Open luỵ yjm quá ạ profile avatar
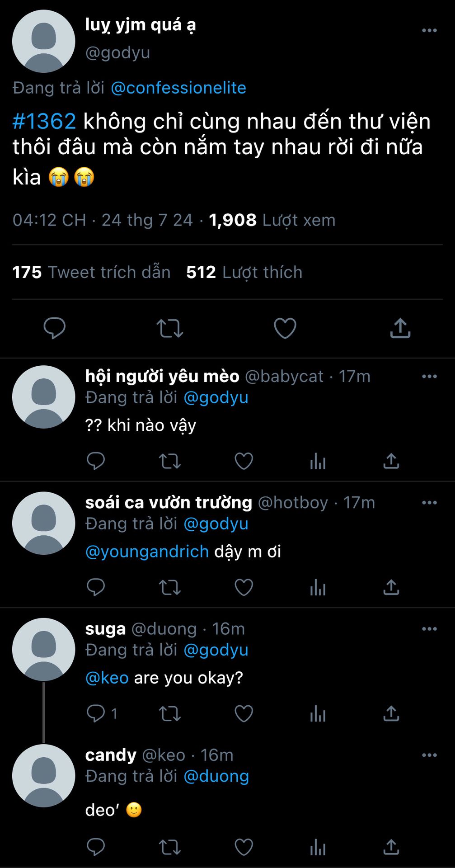 tap(44, 41)
